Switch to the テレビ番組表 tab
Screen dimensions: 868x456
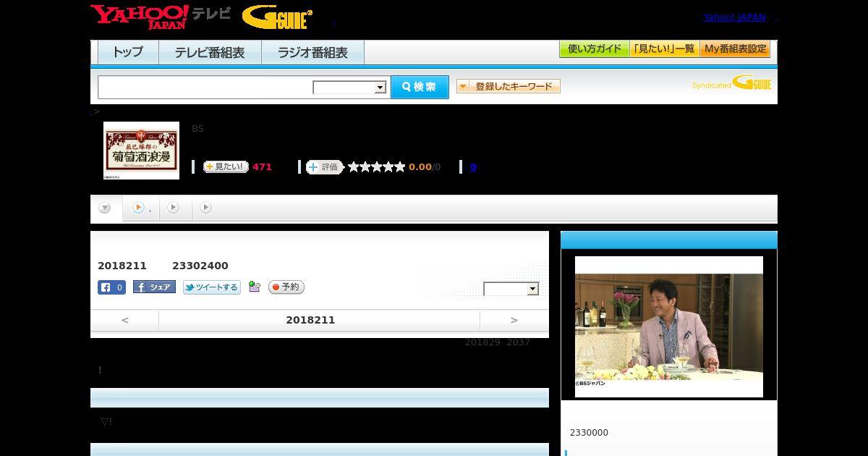210,52
